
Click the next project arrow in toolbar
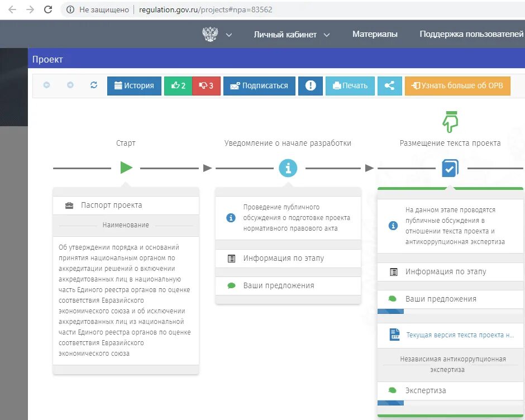tap(70, 85)
